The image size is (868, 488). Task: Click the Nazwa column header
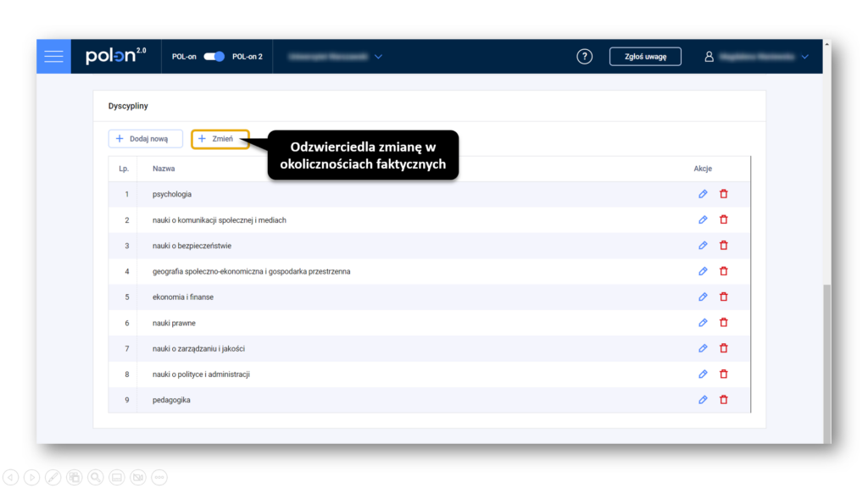164,169
